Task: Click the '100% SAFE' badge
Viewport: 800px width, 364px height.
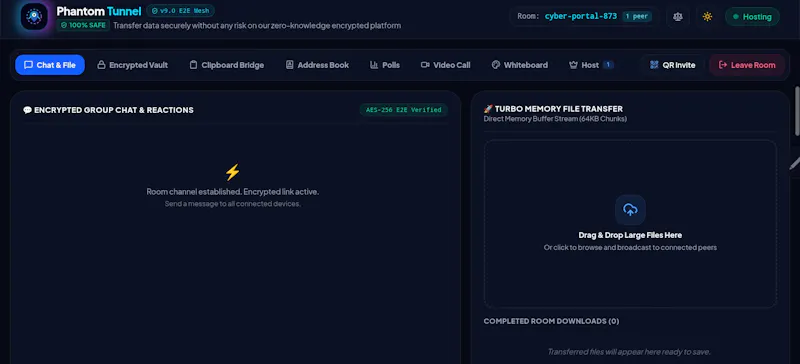Action: coord(83,25)
